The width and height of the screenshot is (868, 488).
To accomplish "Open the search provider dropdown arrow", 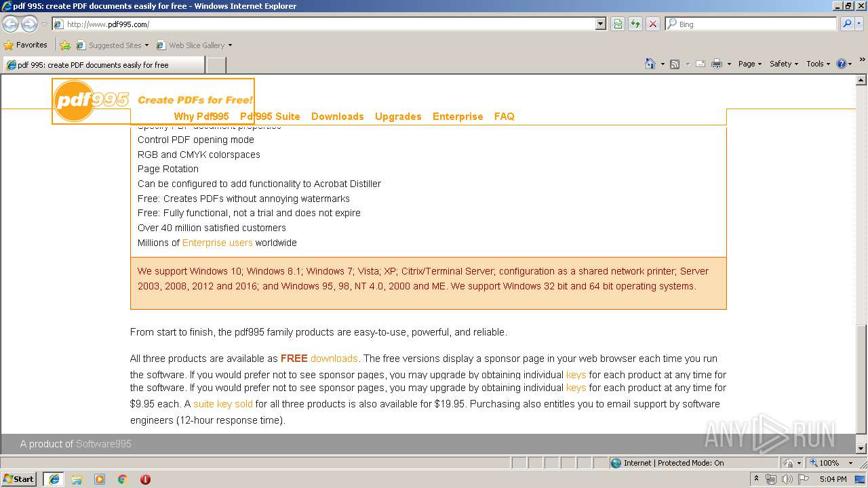I will 860,24.
